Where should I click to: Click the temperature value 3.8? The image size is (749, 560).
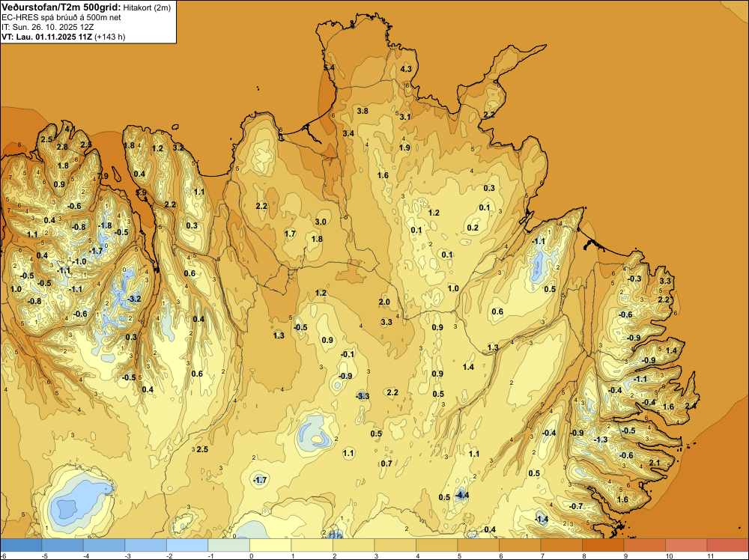click(363, 111)
